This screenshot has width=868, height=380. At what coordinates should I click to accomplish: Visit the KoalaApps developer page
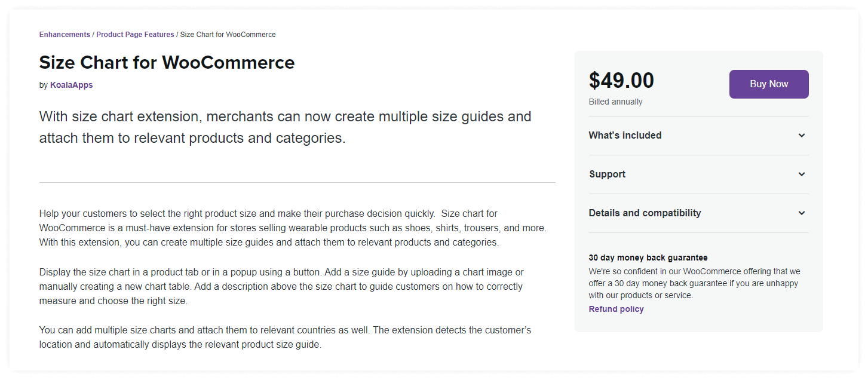[71, 84]
